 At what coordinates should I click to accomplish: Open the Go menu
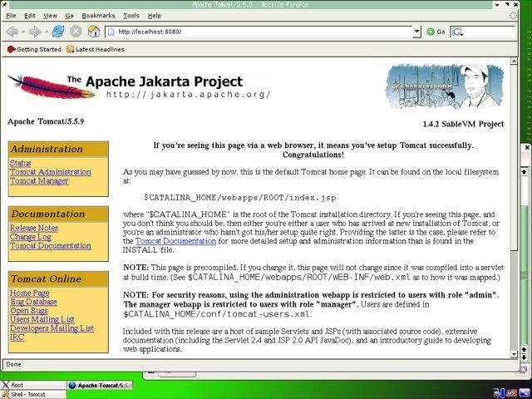pyautogui.click(x=69, y=16)
